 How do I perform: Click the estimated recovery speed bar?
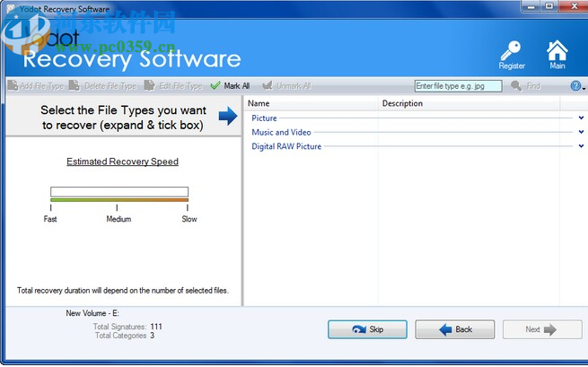point(119,192)
